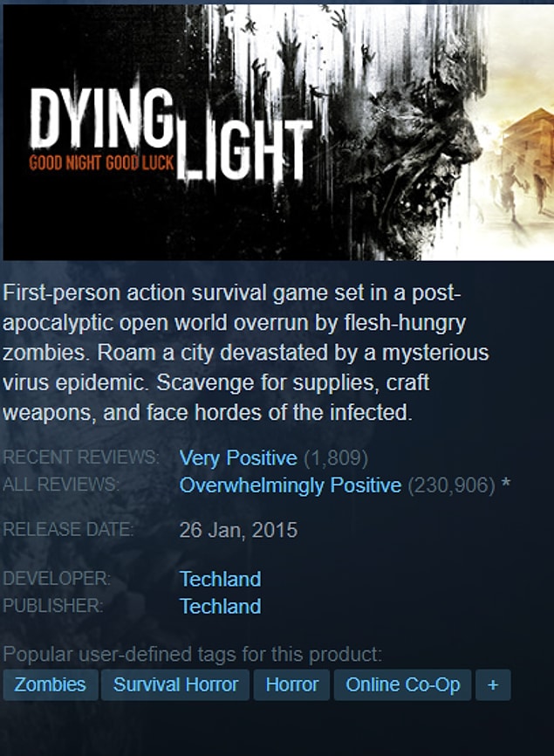Browse the Online Co-Op tag
Image resolution: width=554 pixels, height=756 pixels.
(x=403, y=684)
